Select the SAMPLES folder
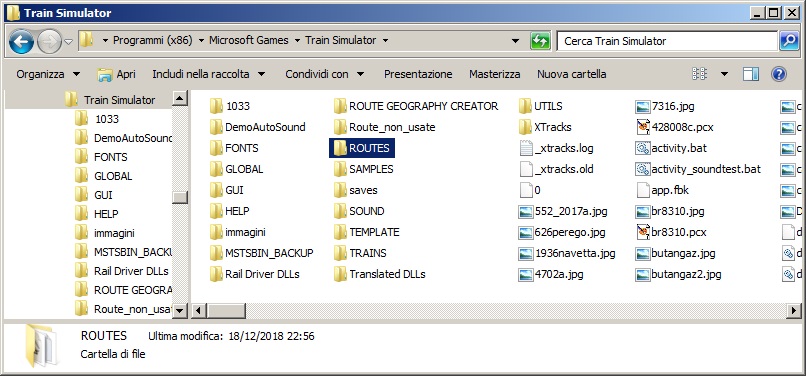The image size is (806, 376). [363, 169]
